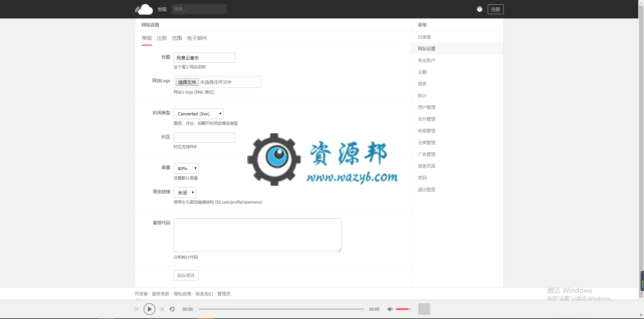Image resolution: width=644 pixels, height=319 pixels.
Task: Open 支付管理 in the side menu
Action: tap(457, 119)
